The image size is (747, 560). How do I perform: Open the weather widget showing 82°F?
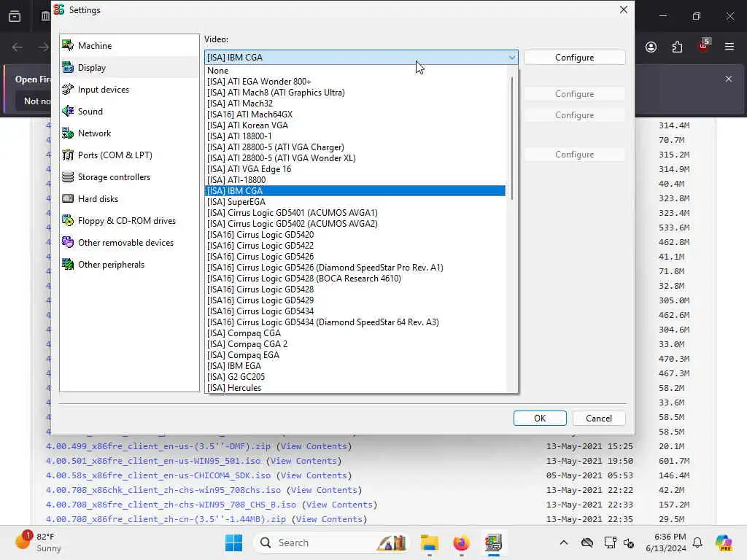(38, 542)
